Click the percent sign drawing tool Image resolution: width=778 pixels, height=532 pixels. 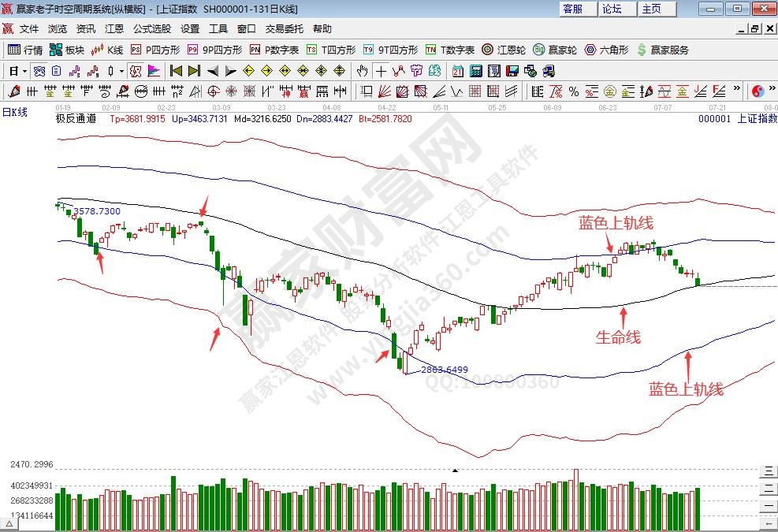click(x=574, y=91)
